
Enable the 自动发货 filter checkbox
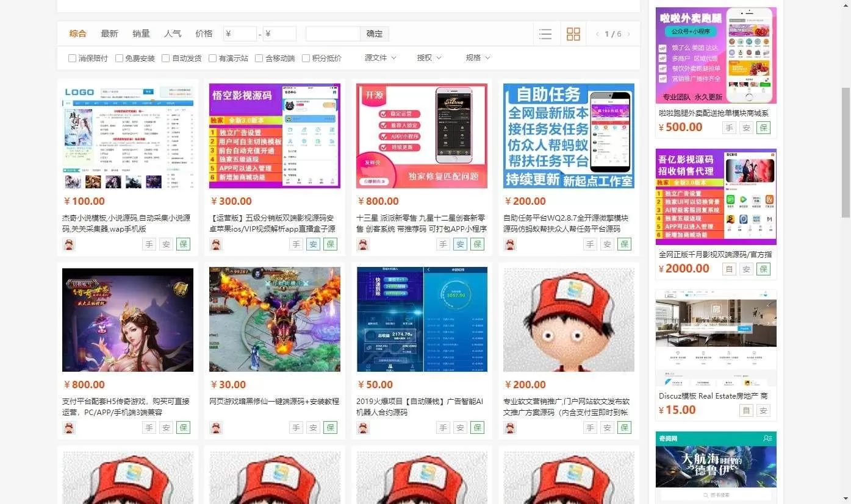point(165,59)
